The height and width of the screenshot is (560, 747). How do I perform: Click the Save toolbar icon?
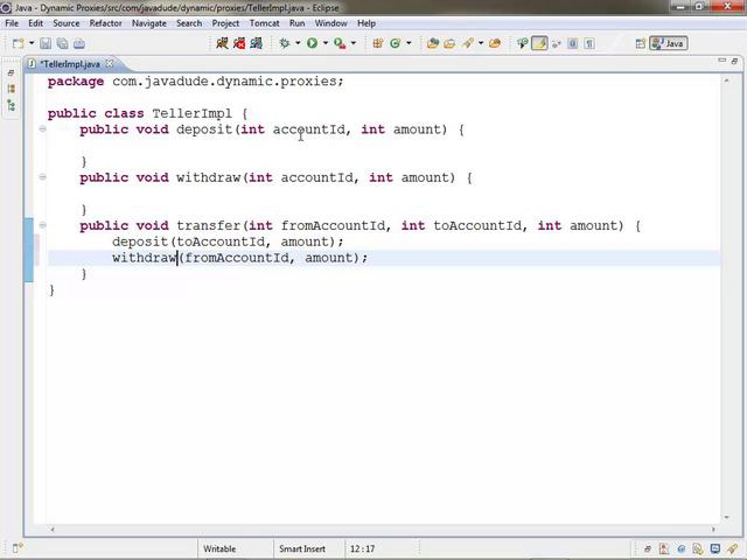pyautogui.click(x=45, y=44)
